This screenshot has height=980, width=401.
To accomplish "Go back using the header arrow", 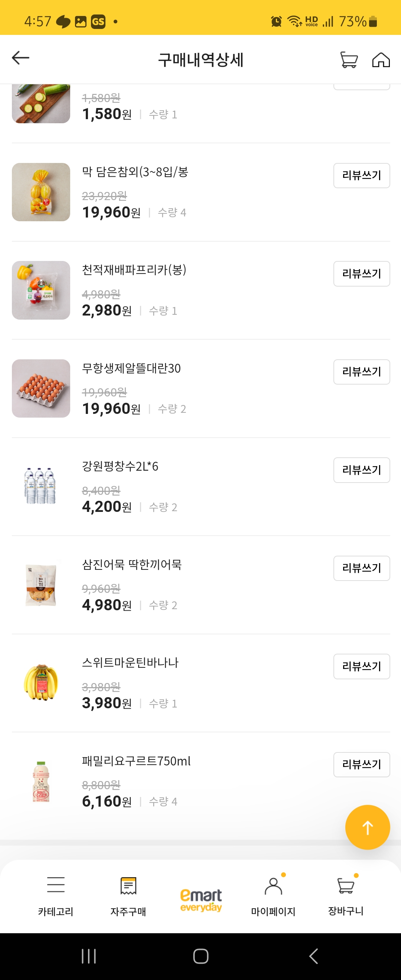I will coord(20,58).
